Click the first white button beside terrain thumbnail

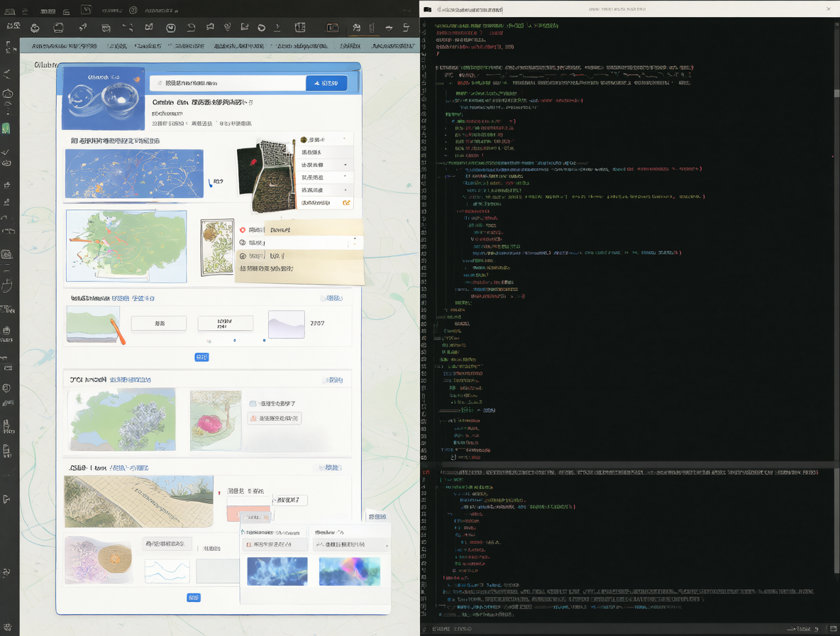coord(159,323)
